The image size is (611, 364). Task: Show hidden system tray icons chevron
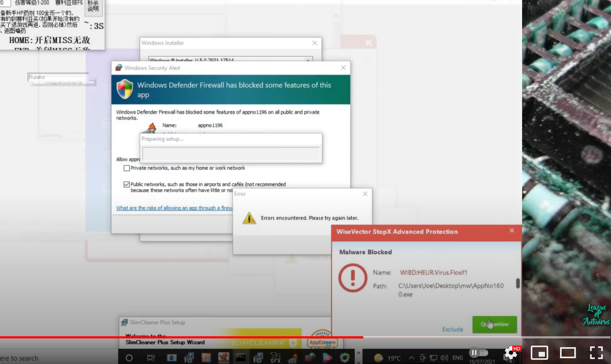411,358
